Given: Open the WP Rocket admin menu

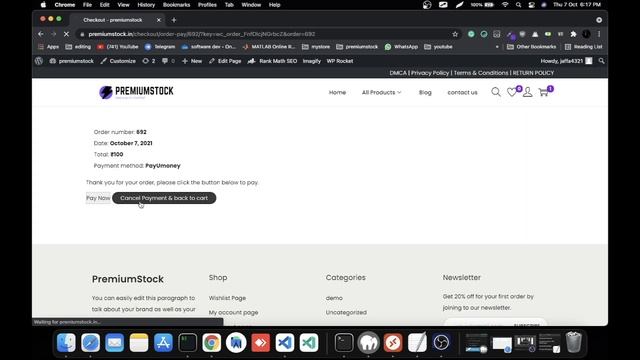Looking at the screenshot, I should tap(340, 61).
